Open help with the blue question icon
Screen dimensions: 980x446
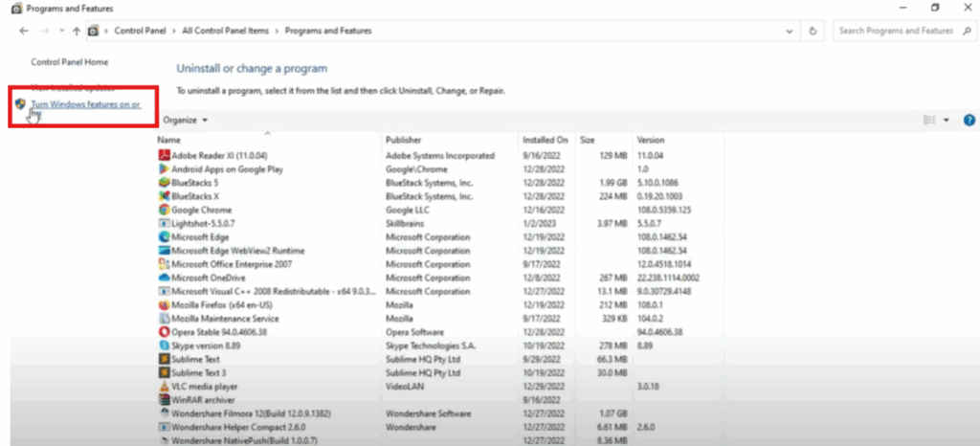pyautogui.click(x=969, y=121)
